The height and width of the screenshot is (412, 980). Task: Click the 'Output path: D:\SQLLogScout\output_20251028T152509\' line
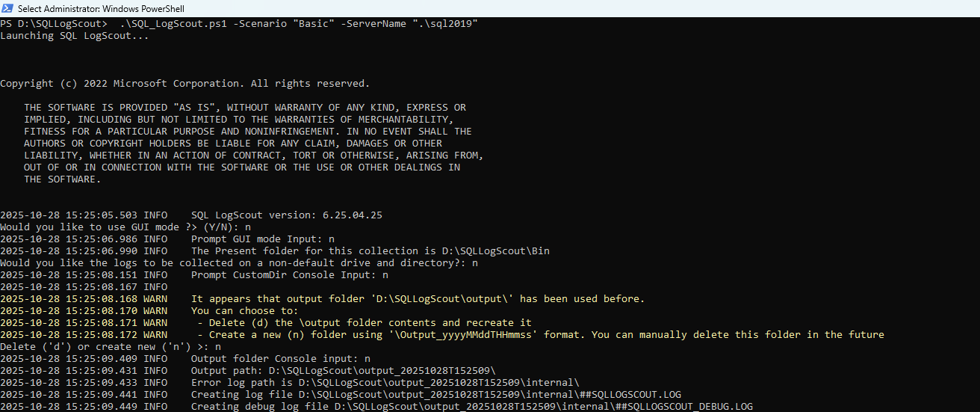click(x=248, y=371)
